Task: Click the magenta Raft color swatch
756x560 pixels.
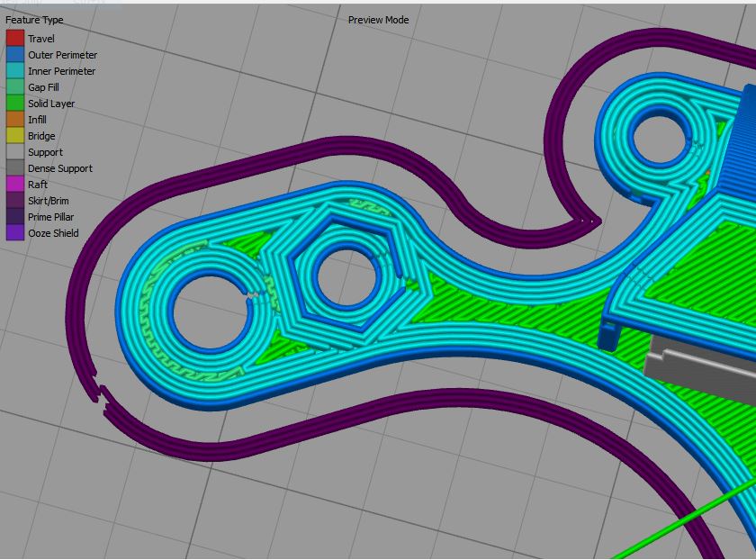Action: (14, 185)
